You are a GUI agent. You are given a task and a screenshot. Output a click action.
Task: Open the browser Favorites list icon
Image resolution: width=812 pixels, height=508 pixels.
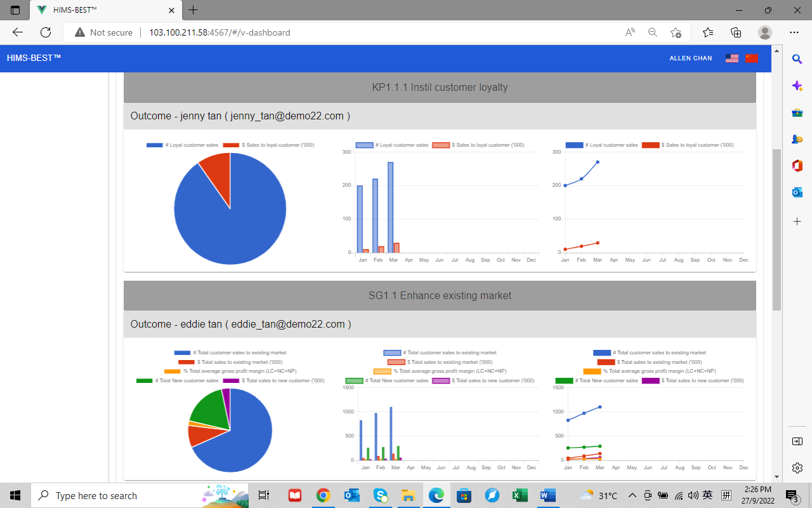pos(708,32)
